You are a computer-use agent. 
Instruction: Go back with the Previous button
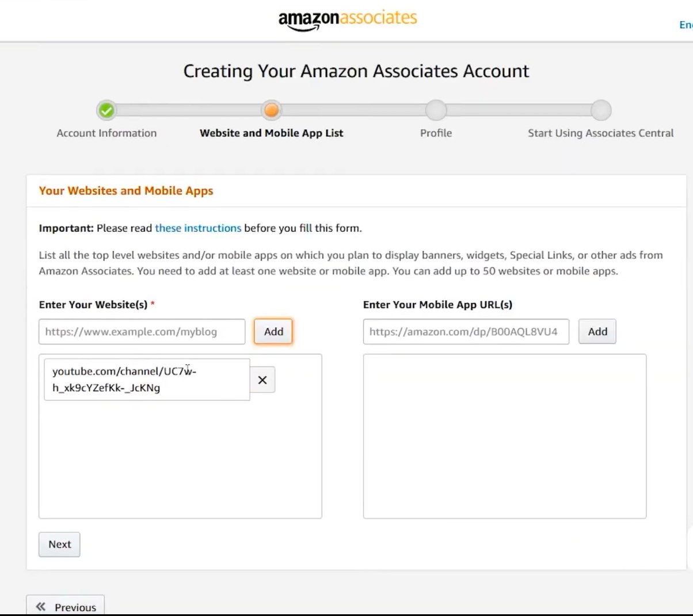[66, 606]
